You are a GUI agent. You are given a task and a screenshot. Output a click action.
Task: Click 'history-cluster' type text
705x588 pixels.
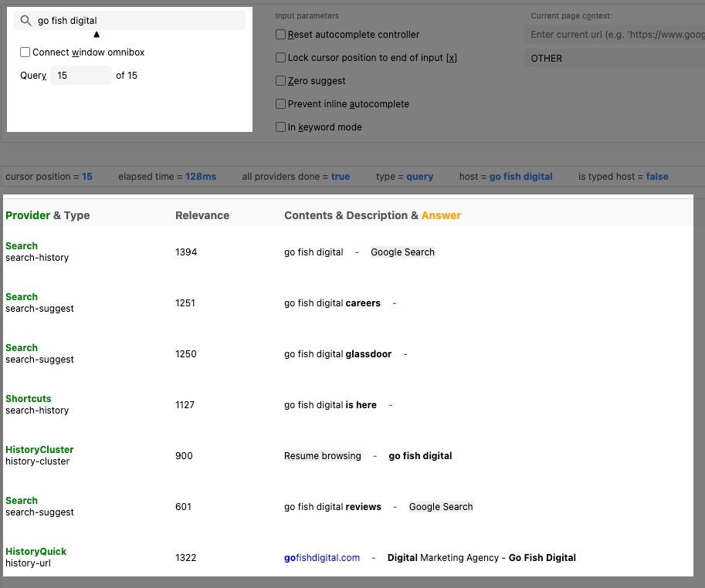(37, 461)
